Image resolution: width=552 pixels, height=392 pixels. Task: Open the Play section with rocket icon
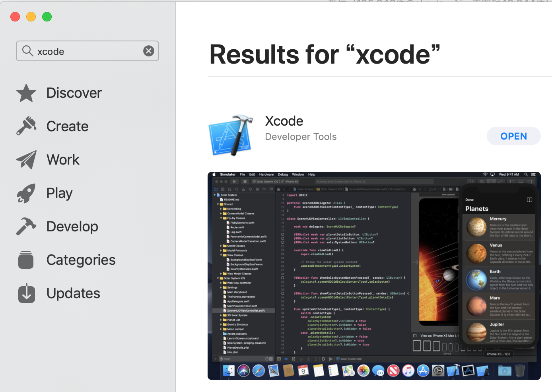tap(45, 193)
